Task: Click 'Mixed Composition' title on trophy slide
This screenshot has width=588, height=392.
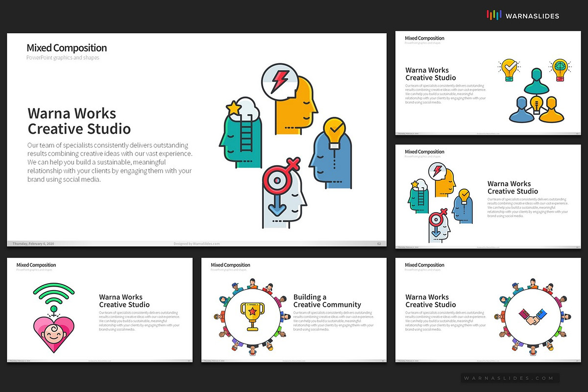Action: coord(230,265)
